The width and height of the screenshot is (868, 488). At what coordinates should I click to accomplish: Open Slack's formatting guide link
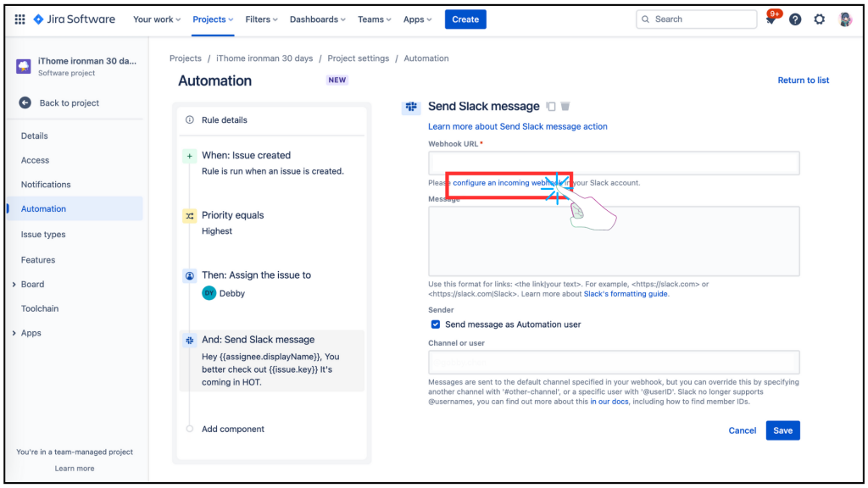pyautogui.click(x=626, y=294)
